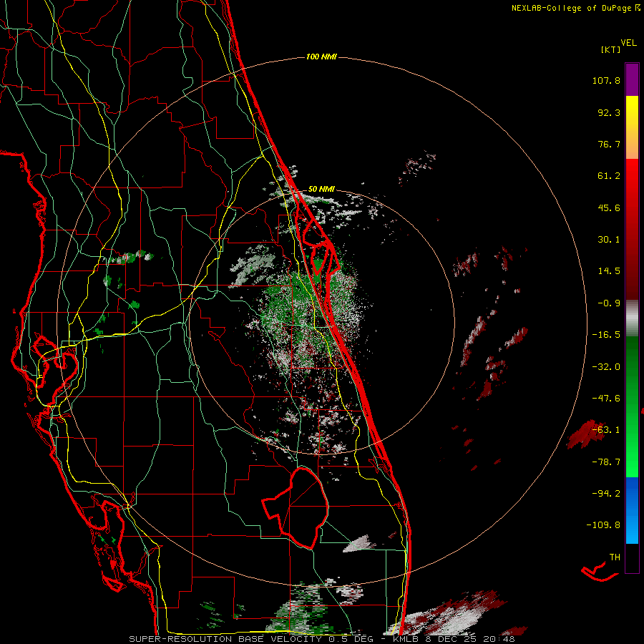Viewport: 644px width, 644px height.
Task: Select the 92.3 legend value
Action: pyautogui.click(x=609, y=112)
